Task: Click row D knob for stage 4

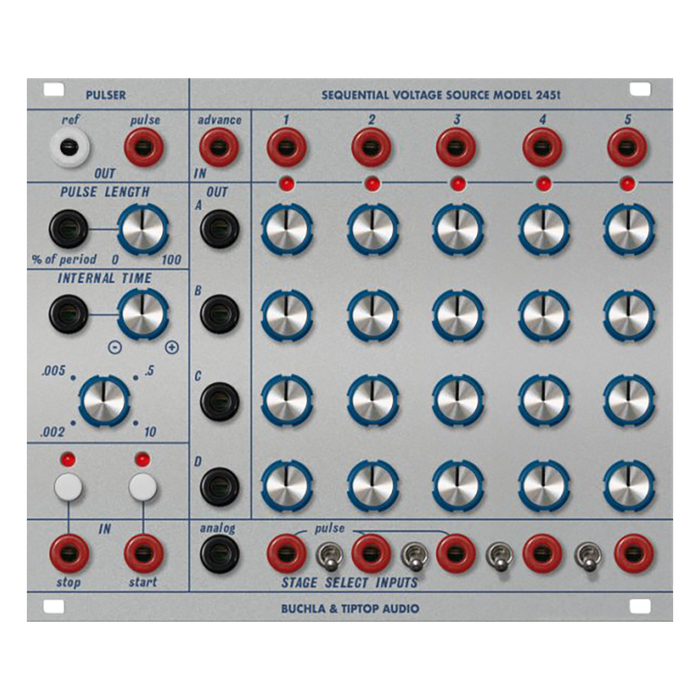Action: pyautogui.click(x=544, y=486)
